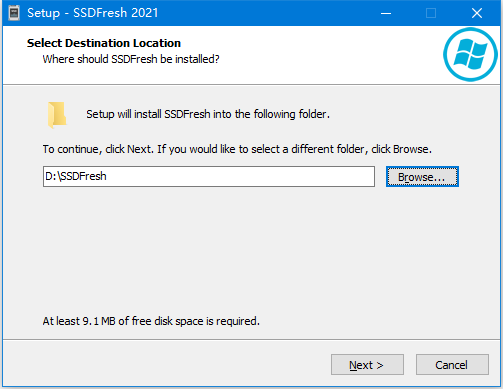This screenshot has width=503, height=389.
Task: Minimize the Setup window
Action: coord(386,13)
